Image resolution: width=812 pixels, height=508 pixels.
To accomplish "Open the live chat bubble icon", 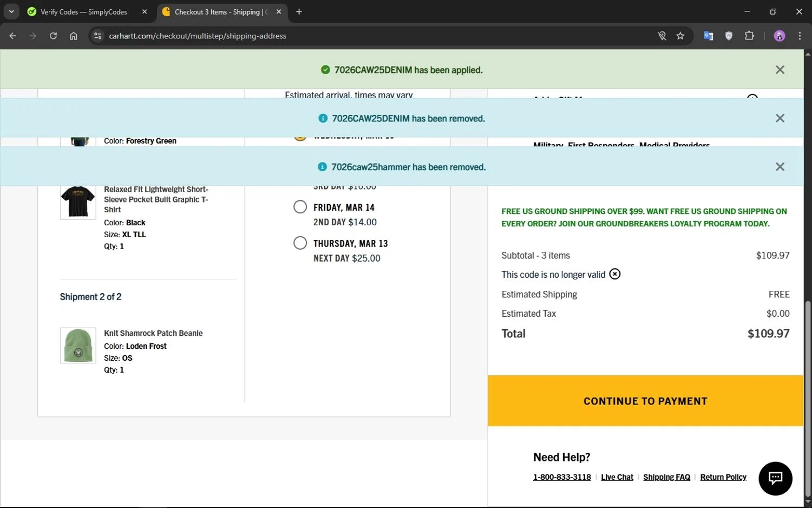I will [775, 478].
